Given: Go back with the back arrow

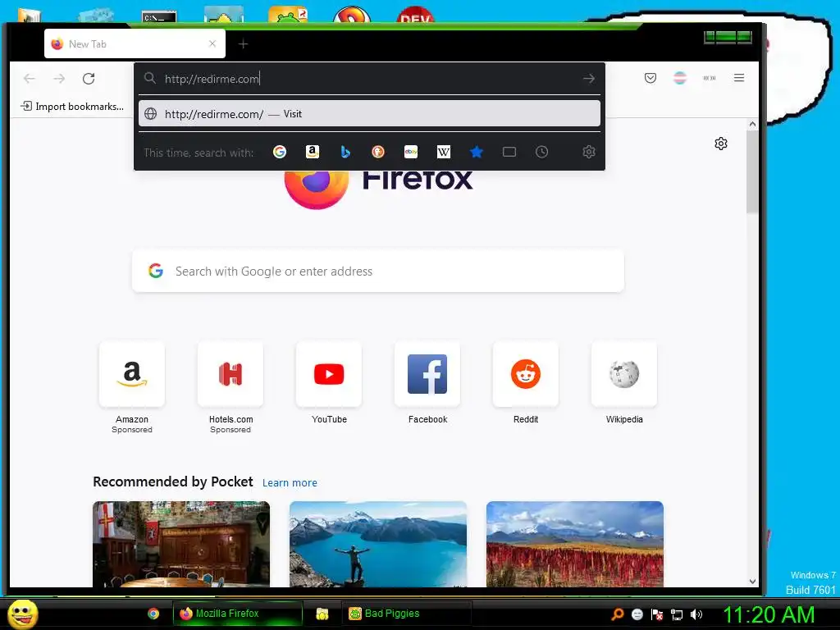Looking at the screenshot, I should 30,79.
